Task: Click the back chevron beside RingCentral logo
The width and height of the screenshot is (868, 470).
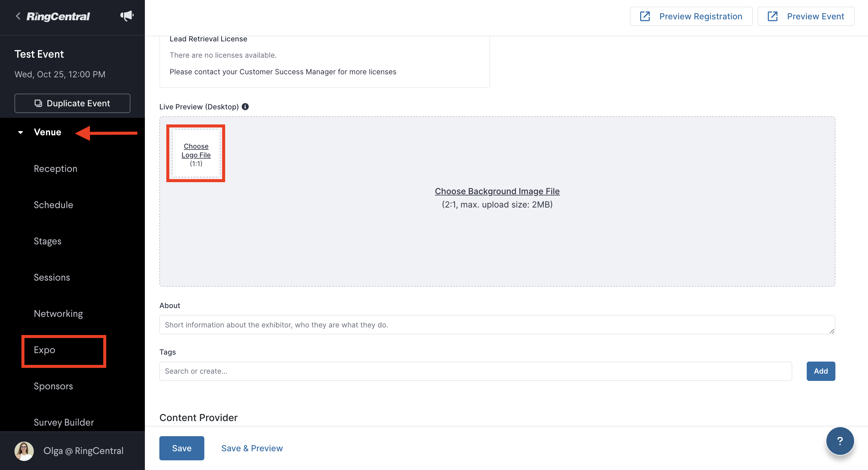Action: point(18,16)
